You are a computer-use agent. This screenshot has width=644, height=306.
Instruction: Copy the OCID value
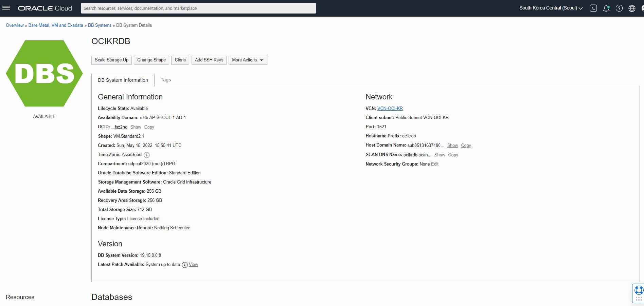coord(149,127)
